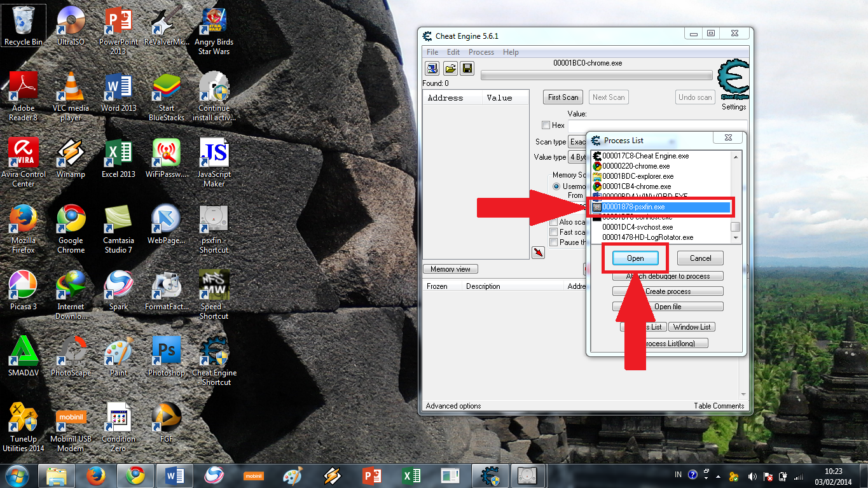Click scroll down arrow in Process List
Screen dimensions: 868x488
(736, 238)
